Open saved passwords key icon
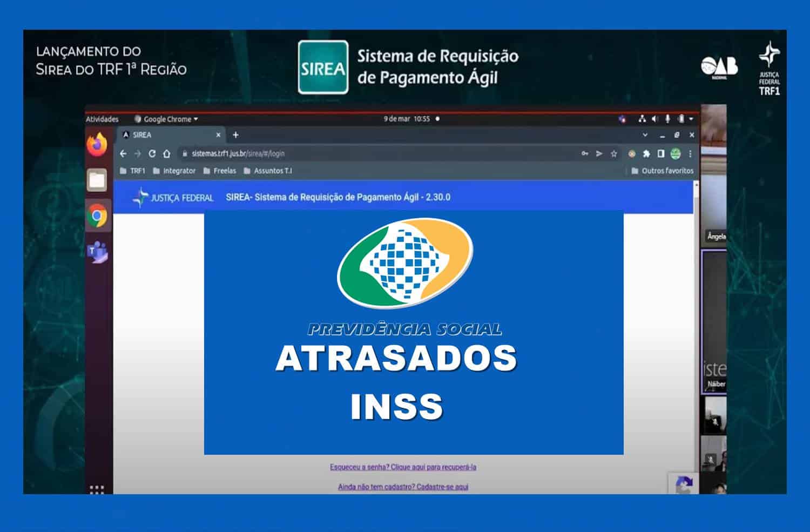Screen dimensions: 810x532 click(x=585, y=154)
